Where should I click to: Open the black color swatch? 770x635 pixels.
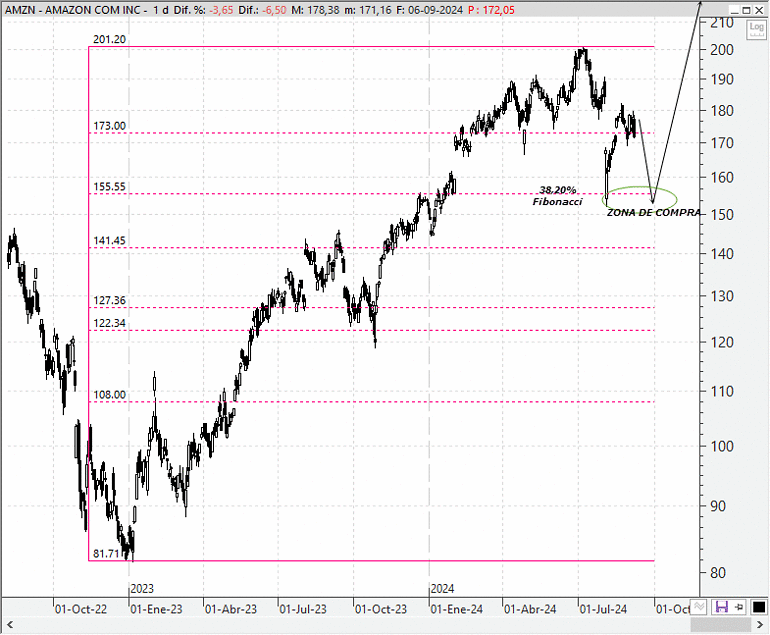pos(759,607)
